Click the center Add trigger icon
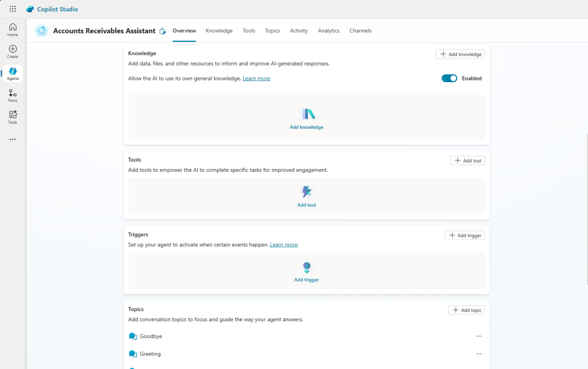 click(307, 267)
